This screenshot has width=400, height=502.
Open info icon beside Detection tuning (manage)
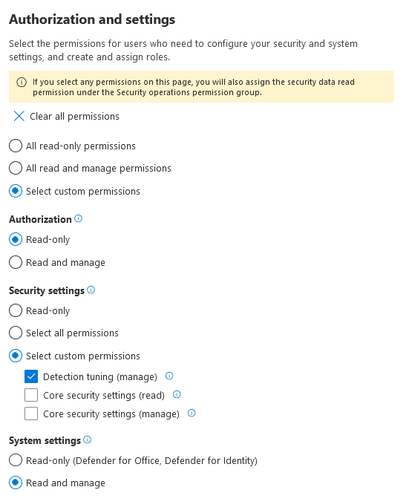[169, 376]
